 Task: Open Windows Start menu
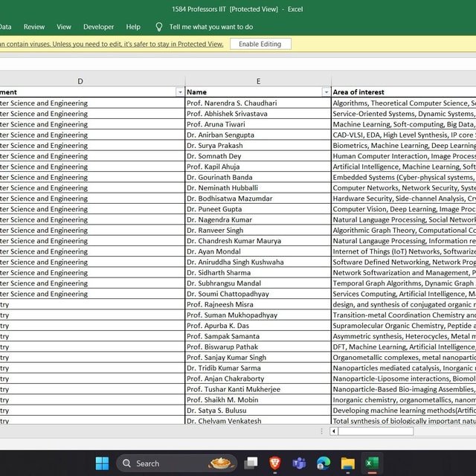(102, 463)
